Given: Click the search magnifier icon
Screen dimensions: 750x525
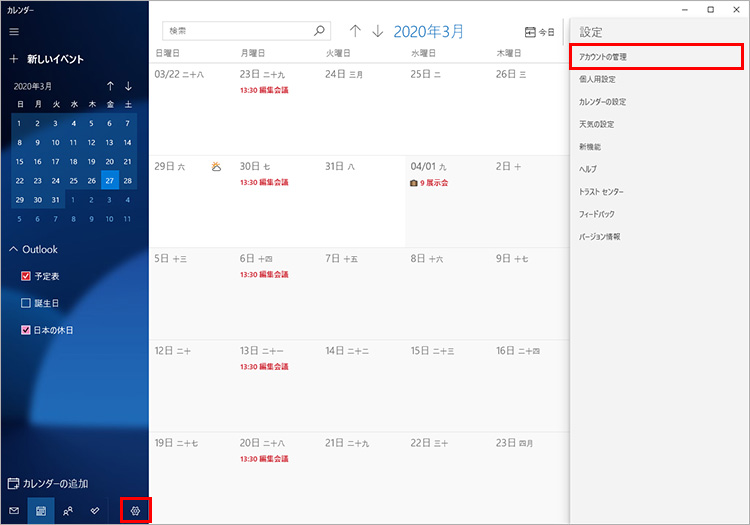Looking at the screenshot, I should (320, 31).
